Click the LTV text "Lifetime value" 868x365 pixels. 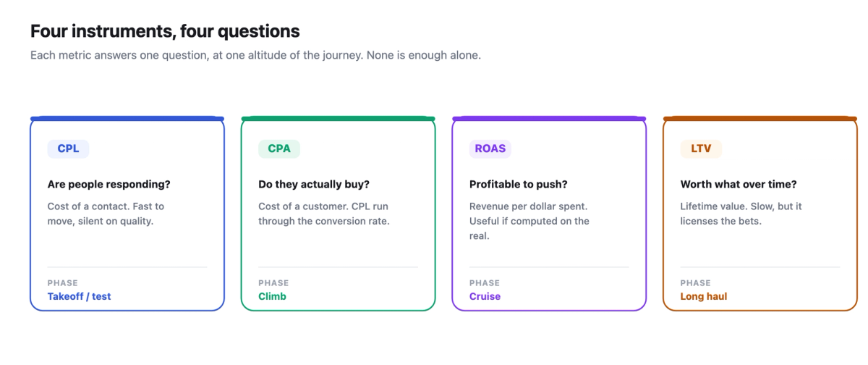tap(713, 206)
